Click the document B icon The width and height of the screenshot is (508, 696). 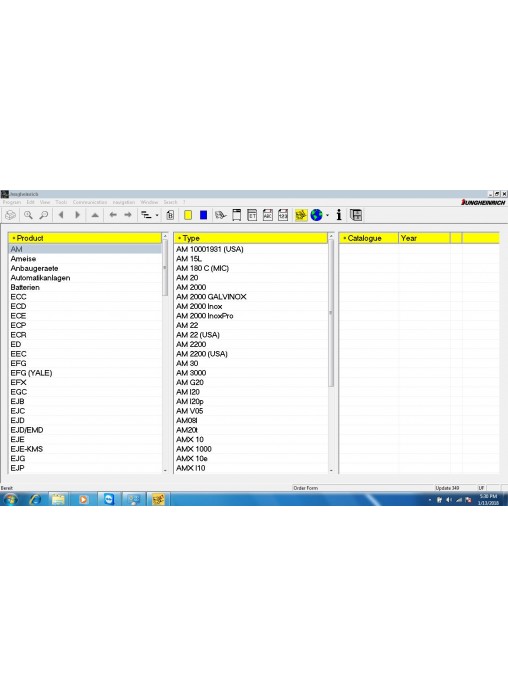[x=170, y=215]
